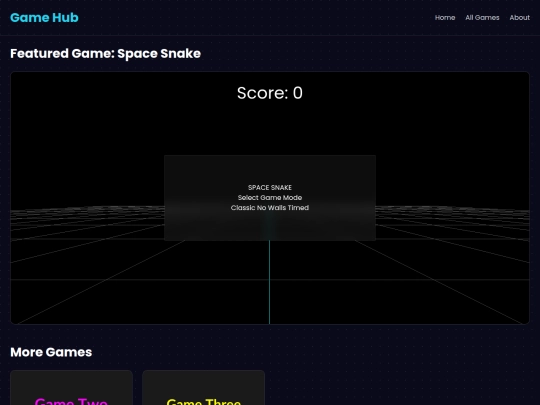Open the Game Two card
Image resolution: width=540 pixels, height=405 pixels.
tap(72, 388)
